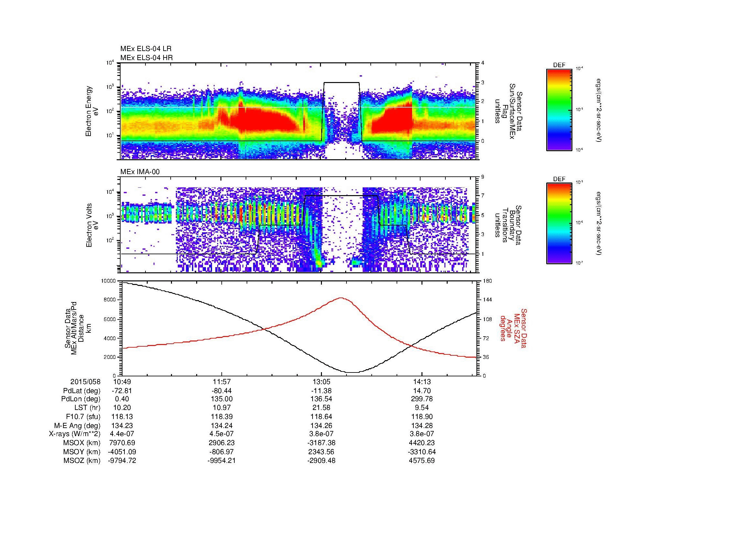Screen dimensions: 756x534
Task: Click the M-E Ang value '134.26'
Action: [x=321, y=426]
